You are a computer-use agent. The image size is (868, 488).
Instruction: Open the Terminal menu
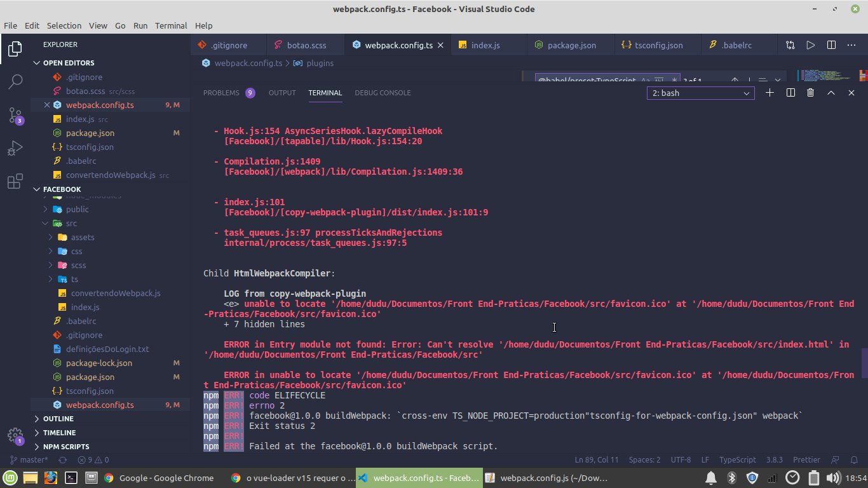(x=171, y=25)
